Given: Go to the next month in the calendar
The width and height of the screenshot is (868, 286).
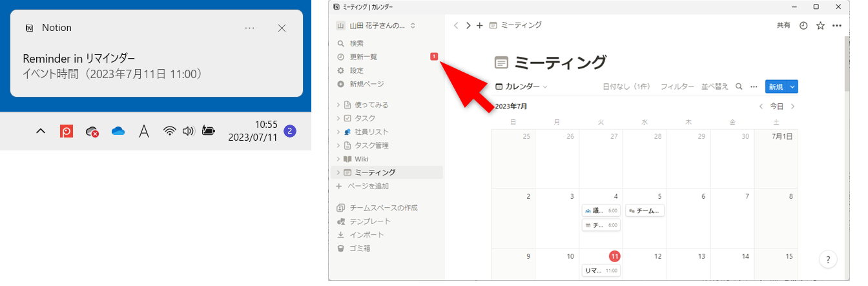Looking at the screenshot, I should pos(792,107).
